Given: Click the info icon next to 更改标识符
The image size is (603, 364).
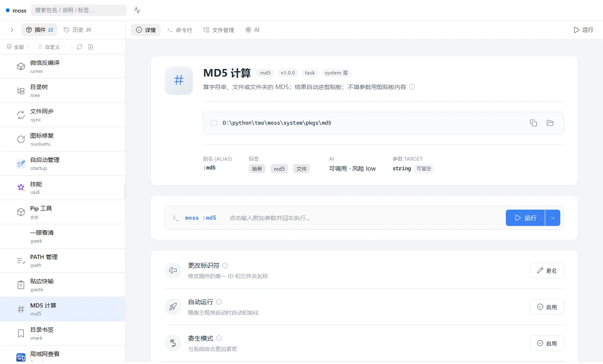Looking at the screenshot, I should coord(225,266).
